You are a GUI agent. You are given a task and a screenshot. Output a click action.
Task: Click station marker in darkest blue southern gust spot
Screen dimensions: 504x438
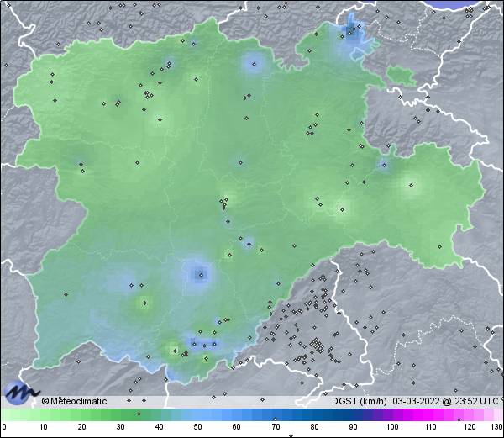pos(202,275)
